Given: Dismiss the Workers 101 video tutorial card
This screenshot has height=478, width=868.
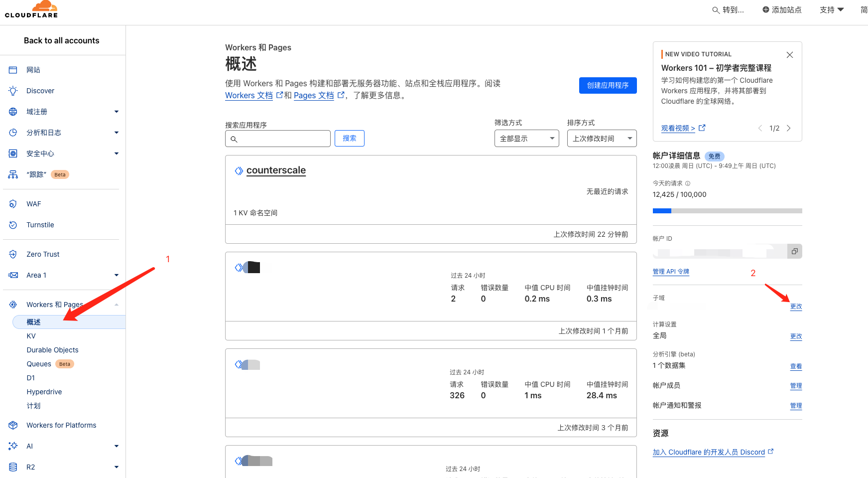Looking at the screenshot, I should [789, 55].
